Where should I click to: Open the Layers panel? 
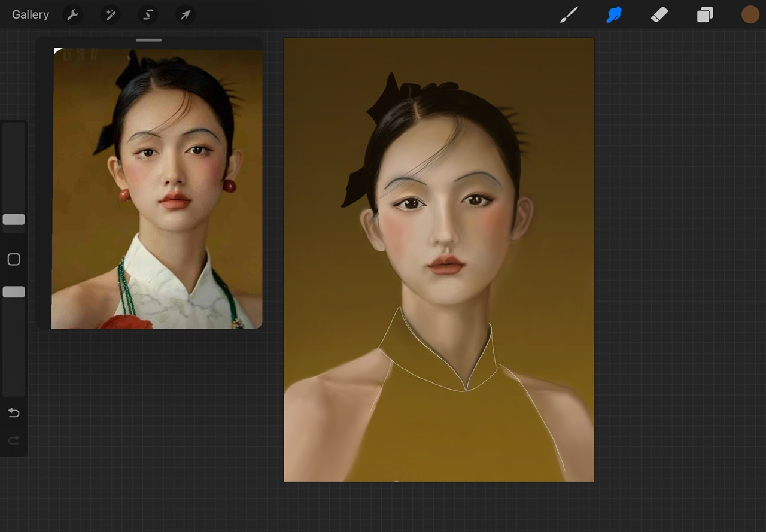(x=705, y=14)
